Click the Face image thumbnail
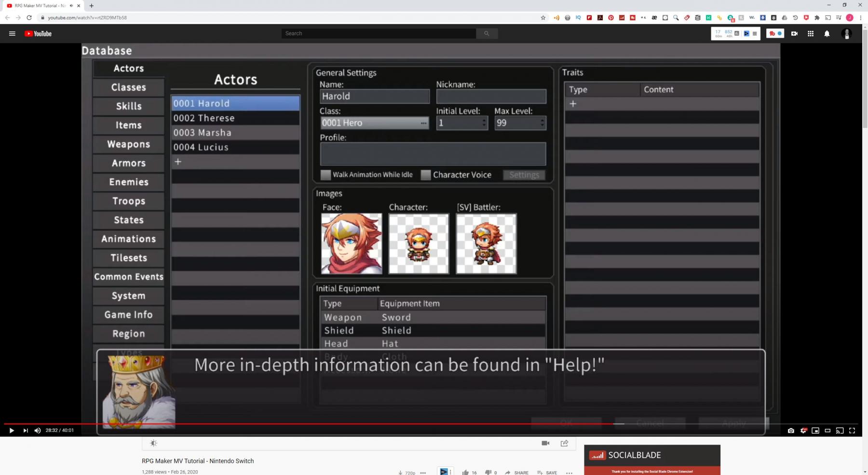The height and width of the screenshot is (475, 868). [x=352, y=244]
